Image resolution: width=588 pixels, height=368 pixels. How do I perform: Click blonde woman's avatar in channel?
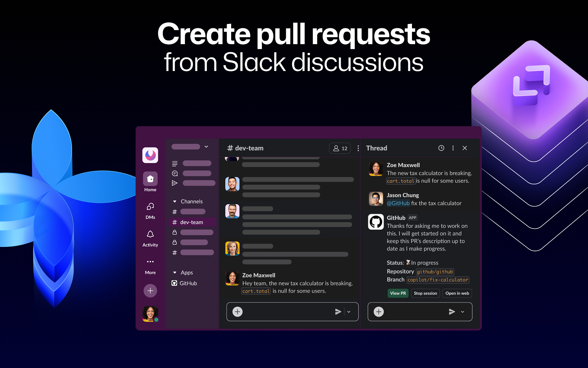click(232, 248)
